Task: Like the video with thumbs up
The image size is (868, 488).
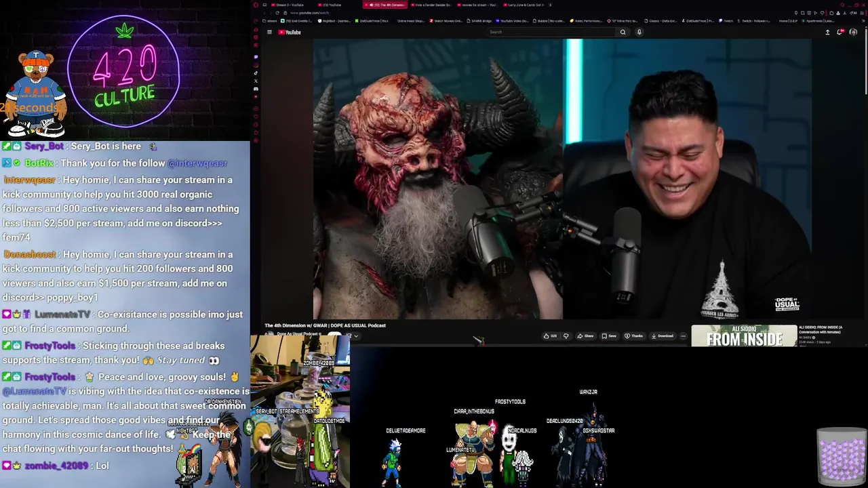Action: click(x=550, y=336)
